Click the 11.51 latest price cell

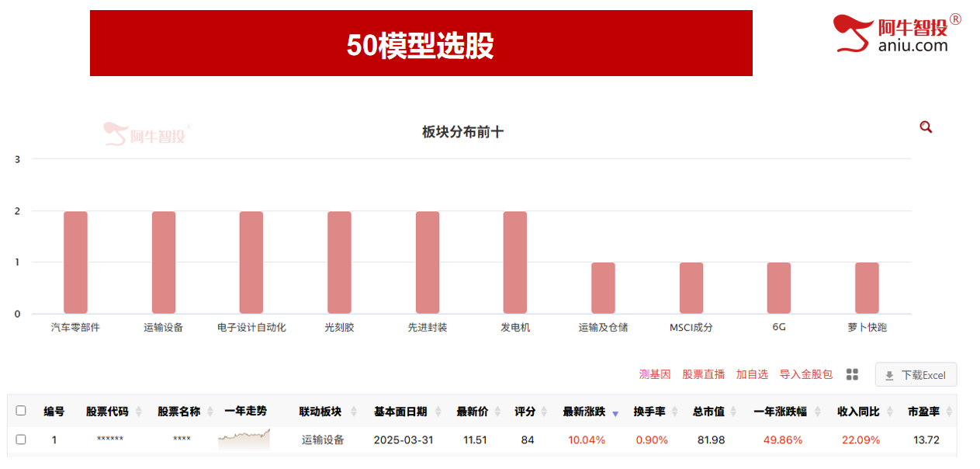coord(475,439)
